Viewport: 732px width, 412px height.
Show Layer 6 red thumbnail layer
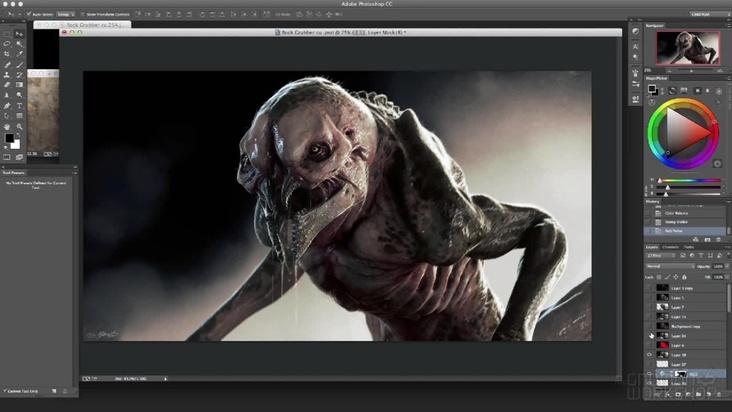coord(649,345)
